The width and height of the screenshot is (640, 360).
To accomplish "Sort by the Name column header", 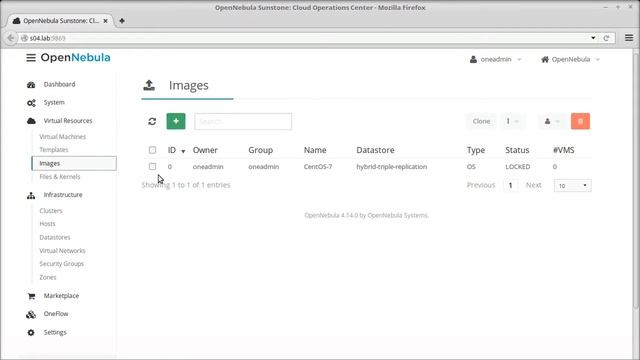I will click(x=315, y=150).
